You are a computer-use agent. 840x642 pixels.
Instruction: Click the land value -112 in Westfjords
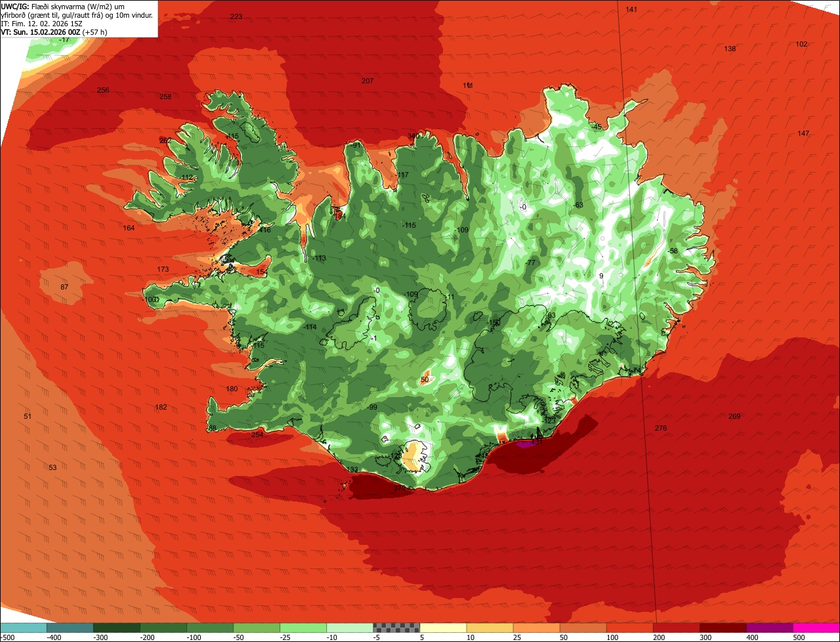pos(186,177)
